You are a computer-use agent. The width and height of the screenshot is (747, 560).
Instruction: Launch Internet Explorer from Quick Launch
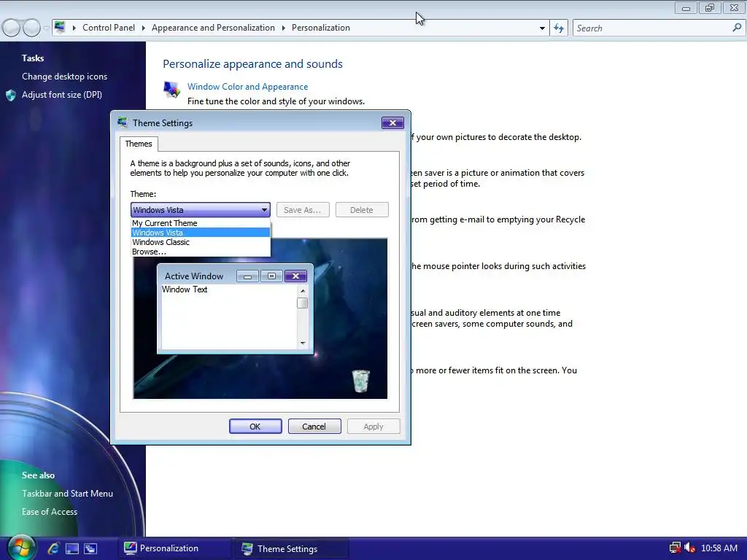coord(53,548)
